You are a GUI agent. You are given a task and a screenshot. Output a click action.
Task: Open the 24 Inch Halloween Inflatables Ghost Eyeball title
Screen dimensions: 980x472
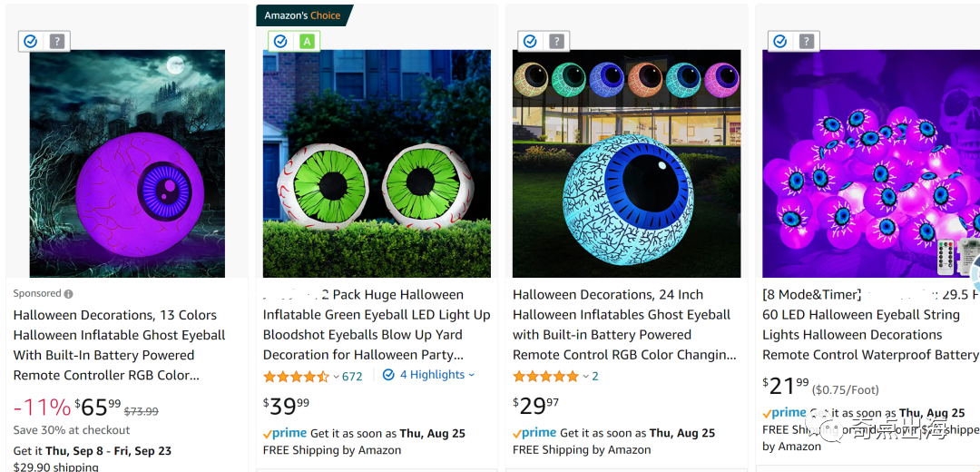coord(623,325)
